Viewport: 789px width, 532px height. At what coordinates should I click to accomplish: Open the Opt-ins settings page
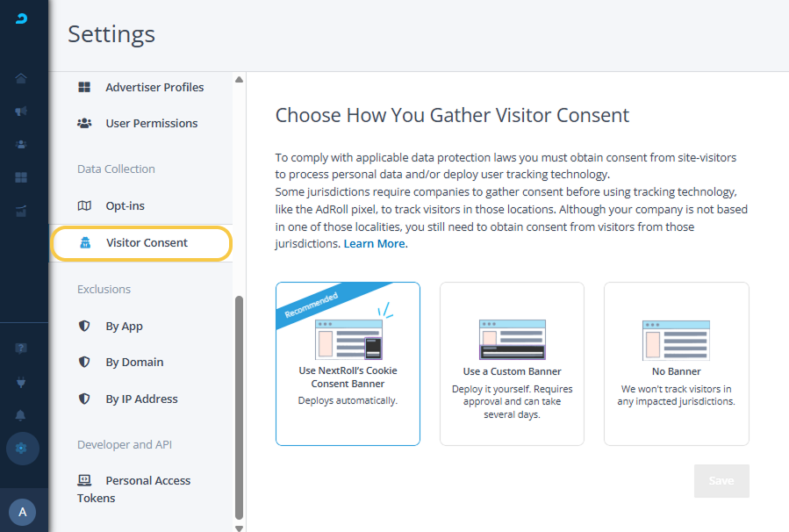coord(125,205)
